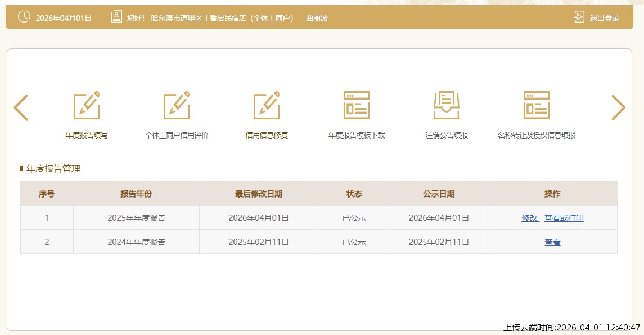The height and width of the screenshot is (335, 644).
Task: Select the 年度报告模板下载 text label
Action: point(357,135)
